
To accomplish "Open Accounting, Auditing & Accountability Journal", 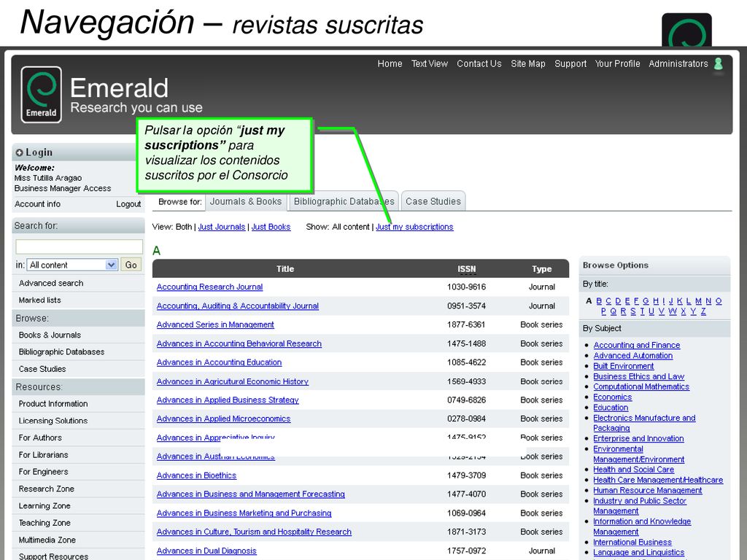I will pos(238,306).
